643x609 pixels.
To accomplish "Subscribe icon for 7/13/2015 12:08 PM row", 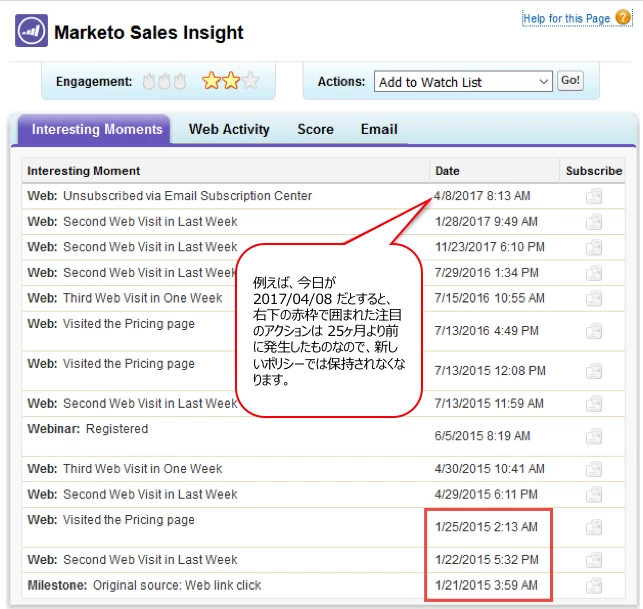I will (594, 371).
